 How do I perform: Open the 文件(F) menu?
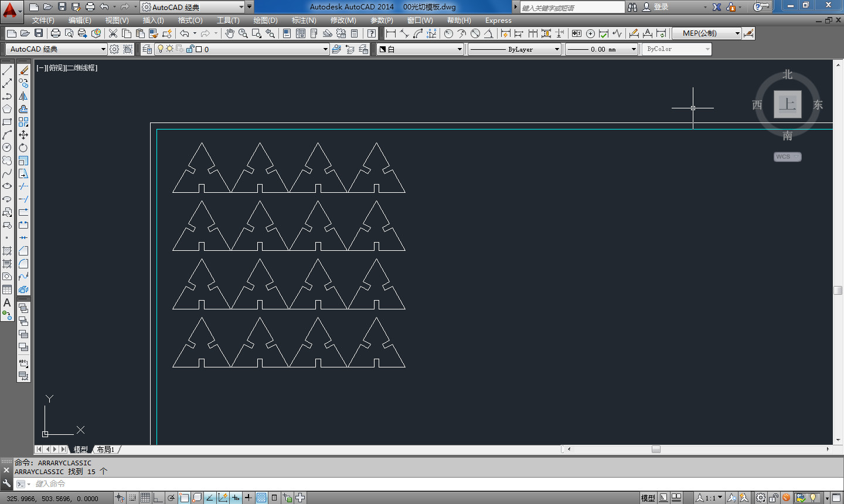(43, 21)
